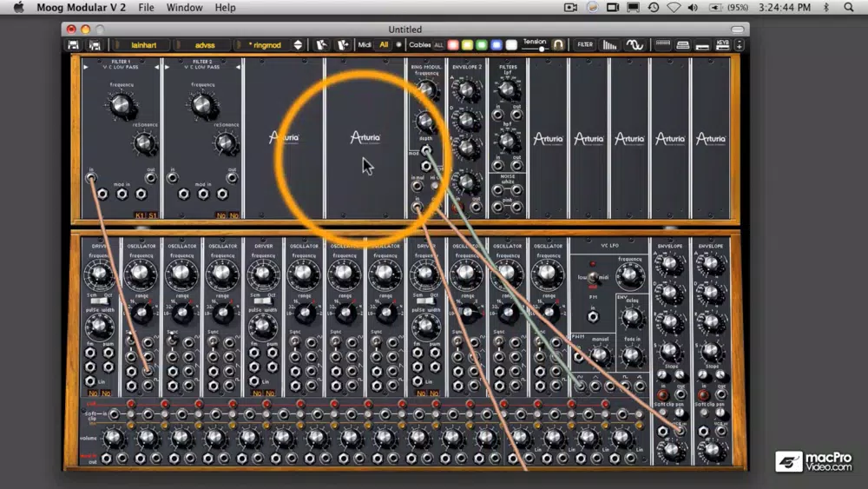868x489 pixels.
Task: Open the Apple menu
Action: click(19, 7)
